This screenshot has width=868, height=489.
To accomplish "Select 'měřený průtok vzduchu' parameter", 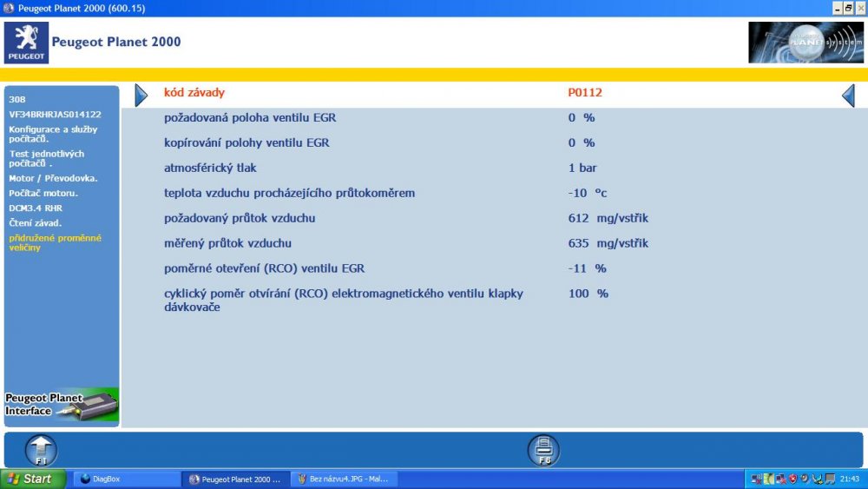I will tap(227, 243).
